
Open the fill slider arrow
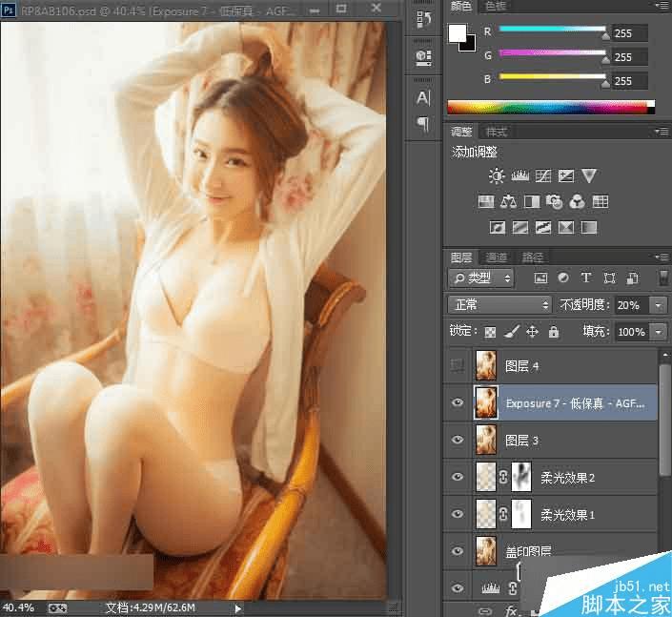(659, 332)
